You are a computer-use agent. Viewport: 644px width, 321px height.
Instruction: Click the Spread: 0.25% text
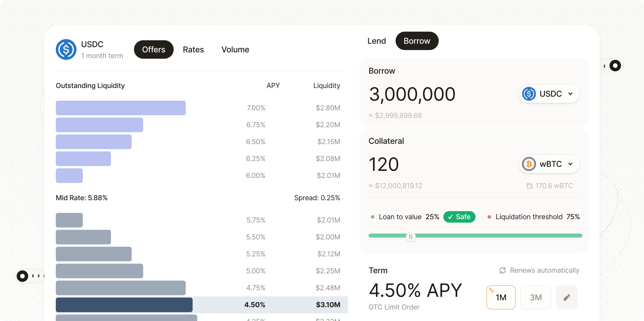(317, 198)
